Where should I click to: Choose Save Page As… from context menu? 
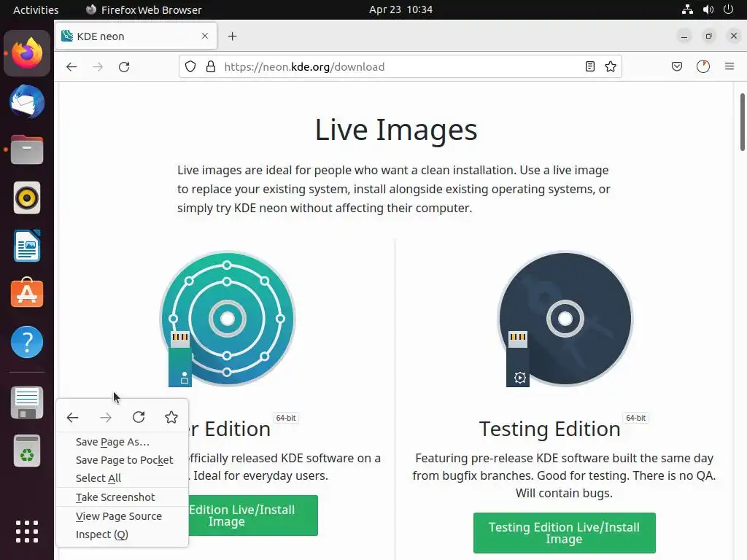[x=122, y=442]
